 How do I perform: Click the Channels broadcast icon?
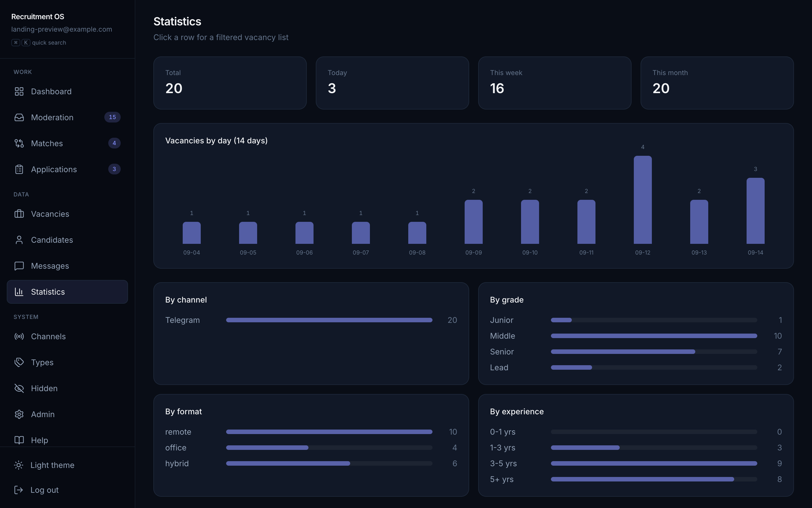tap(19, 336)
